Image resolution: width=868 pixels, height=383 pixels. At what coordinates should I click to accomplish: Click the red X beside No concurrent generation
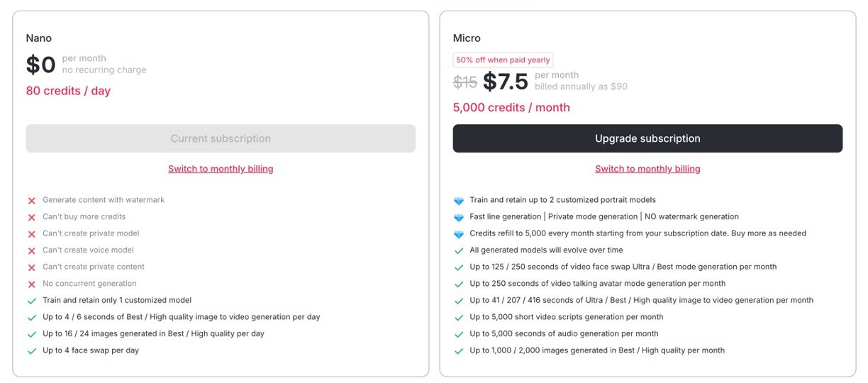(31, 284)
